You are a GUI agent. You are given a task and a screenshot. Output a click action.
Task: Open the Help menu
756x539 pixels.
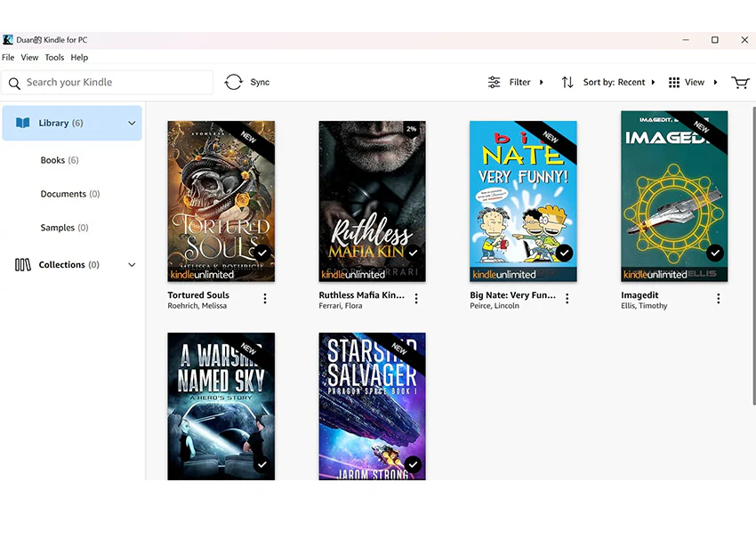click(x=79, y=58)
